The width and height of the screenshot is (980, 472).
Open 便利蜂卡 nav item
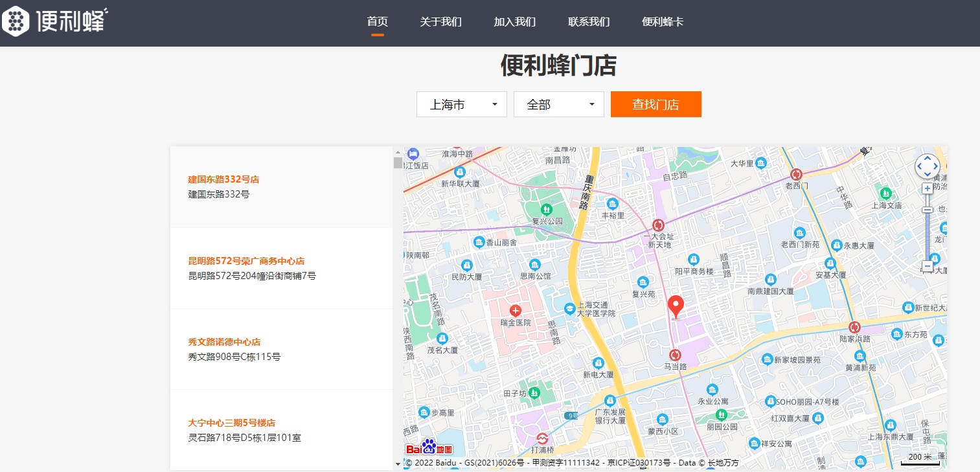pyautogui.click(x=663, y=21)
